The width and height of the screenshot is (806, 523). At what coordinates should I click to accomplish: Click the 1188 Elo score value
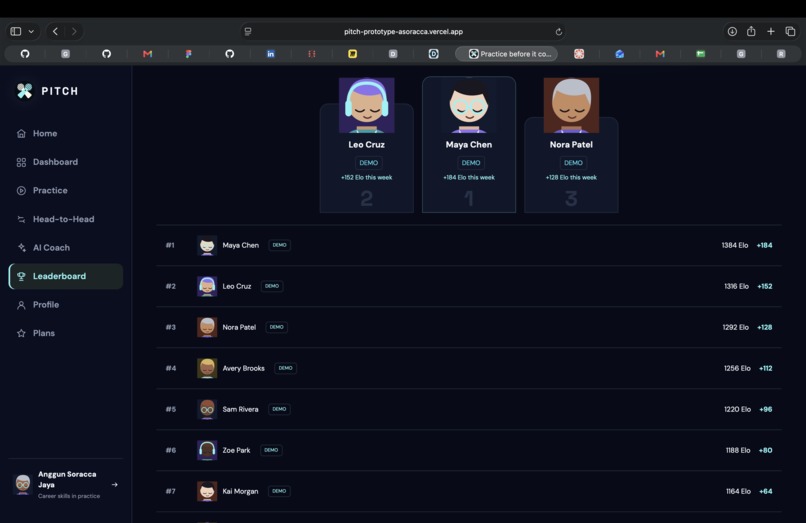[x=738, y=450]
